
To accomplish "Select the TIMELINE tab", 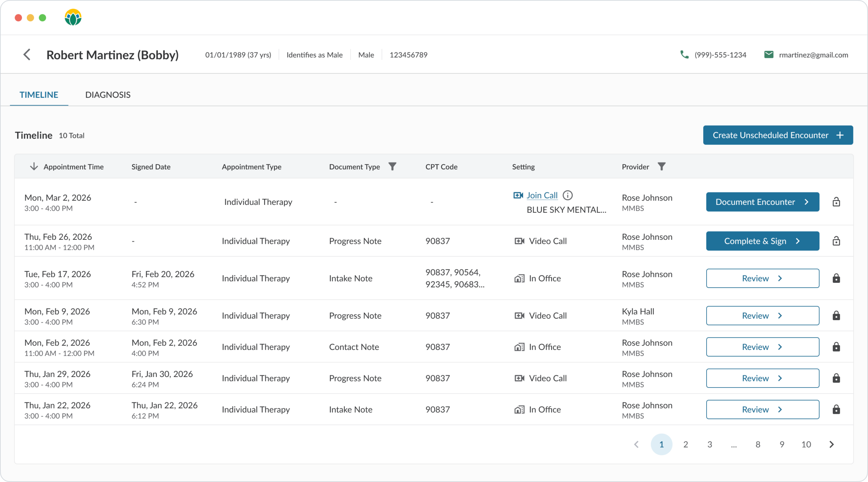I will 39,95.
